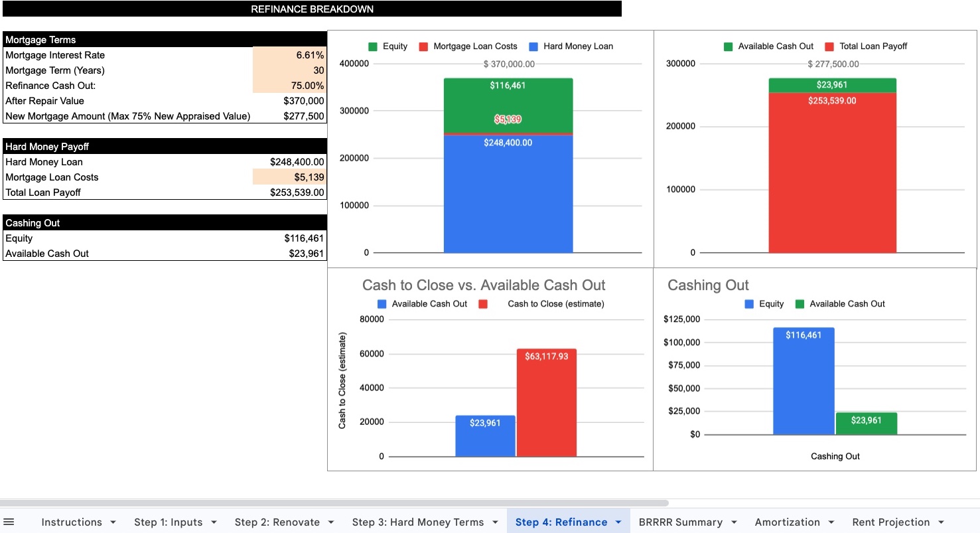Expand the Step 4: Refinance tab dropdown arrow
980x533 pixels.
(618, 522)
